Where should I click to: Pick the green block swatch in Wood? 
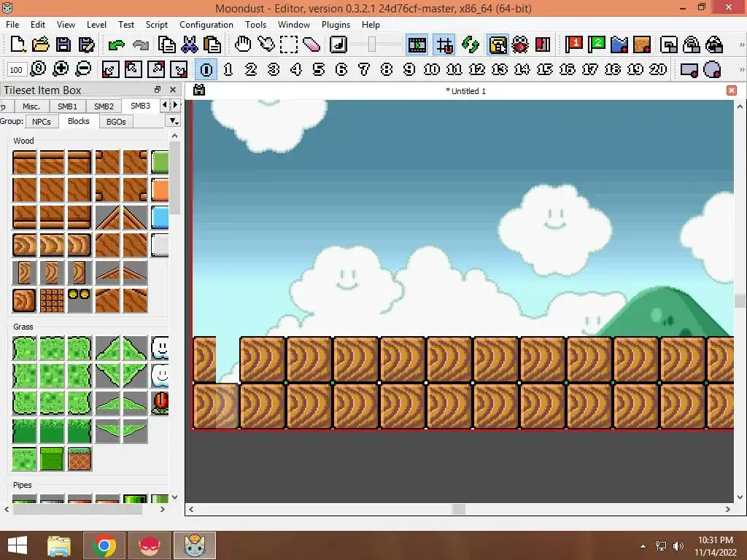160,162
